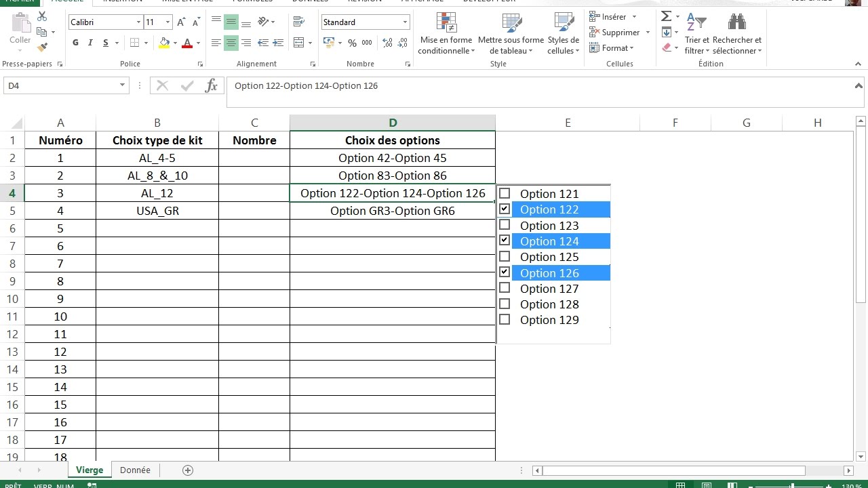Click the decrease decimal icon
868x488 pixels.
click(x=403, y=43)
